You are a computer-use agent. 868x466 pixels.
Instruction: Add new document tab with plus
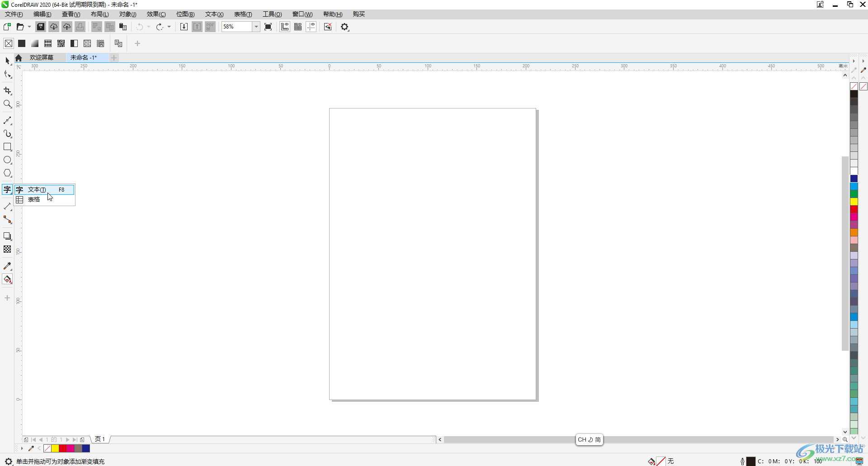(114, 57)
